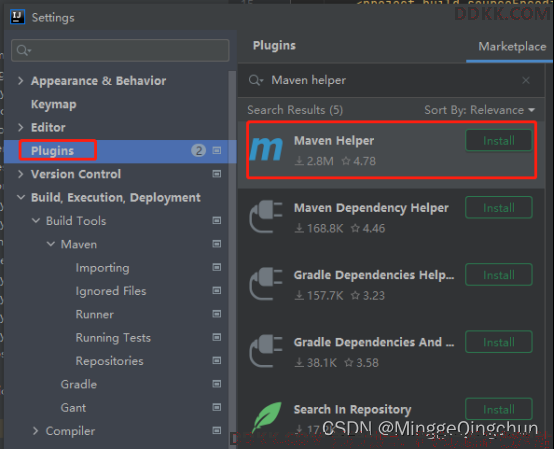The width and height of the screenshot is (554, 449).
Task: Open Running Tests settings
Action: pyautogui.click(x=113, y=338)
